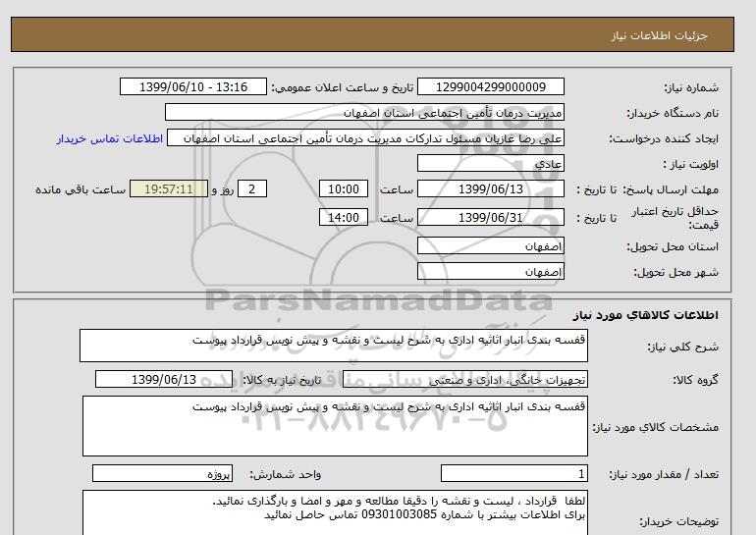Click the label تعداد / مقدار مورد نیاز
756x535 pixels.
tap(664, 475)
